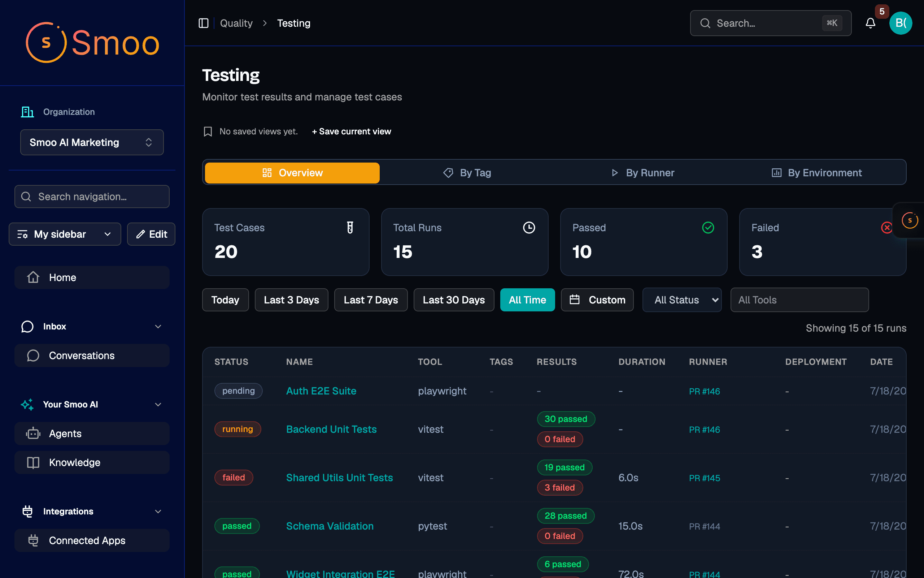Click the All Tools filter field
924x578 pixels.
pyautogui.click(x=799, y=300)
